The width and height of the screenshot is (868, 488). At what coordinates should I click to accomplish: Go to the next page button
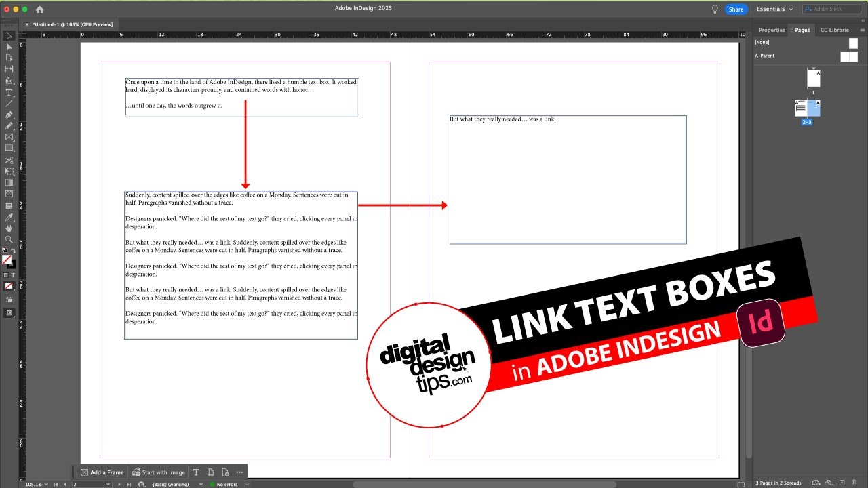click(119, 484)
